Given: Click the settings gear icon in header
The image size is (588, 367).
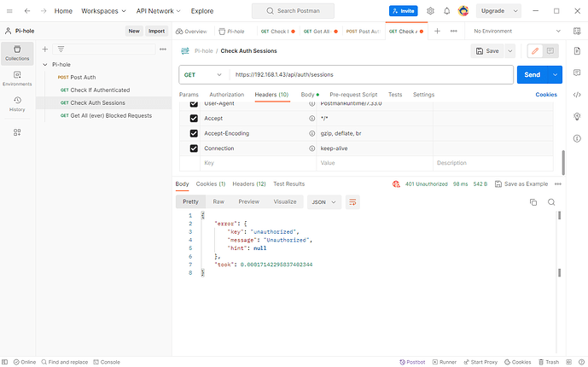Looking at the screenshot, I should tap(430, 11).
